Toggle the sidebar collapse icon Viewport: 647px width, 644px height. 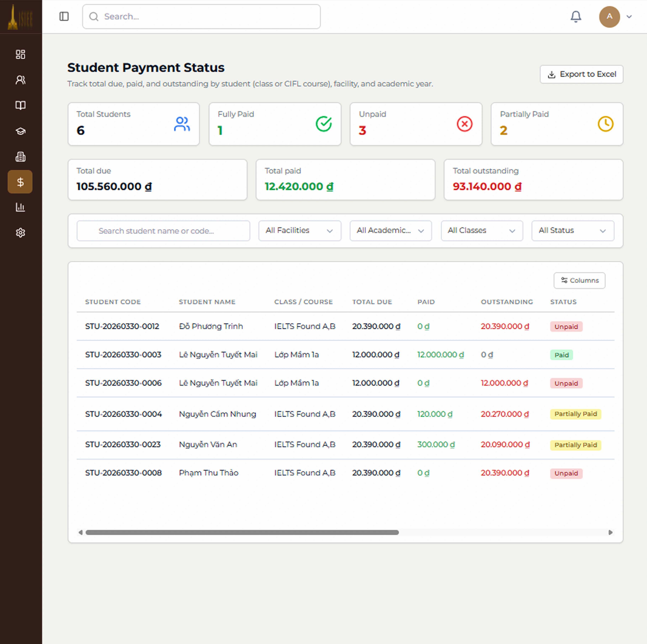[x=64, y=16]
